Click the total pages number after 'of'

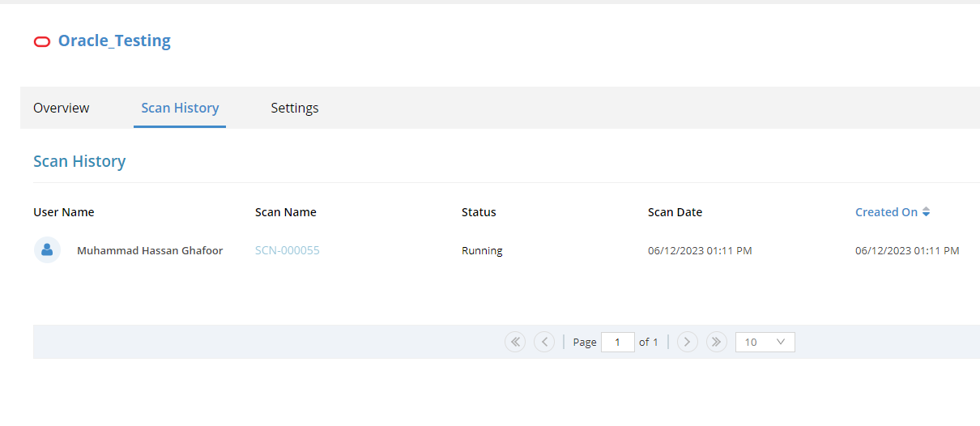(655, 342)
